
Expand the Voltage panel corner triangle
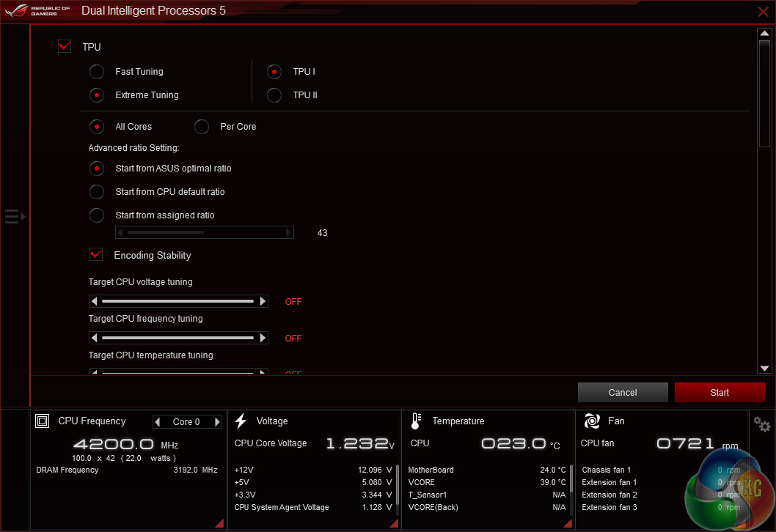pos(394,522)
